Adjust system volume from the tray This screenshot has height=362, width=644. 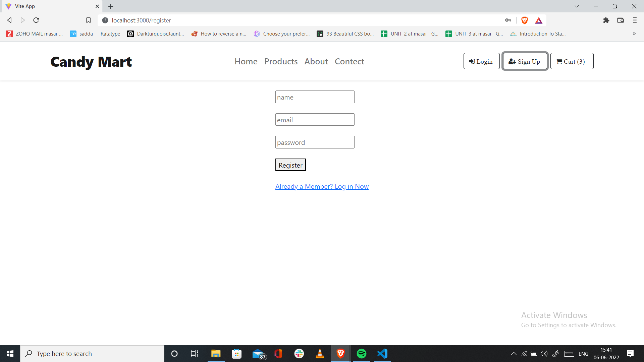pos(544,353)
